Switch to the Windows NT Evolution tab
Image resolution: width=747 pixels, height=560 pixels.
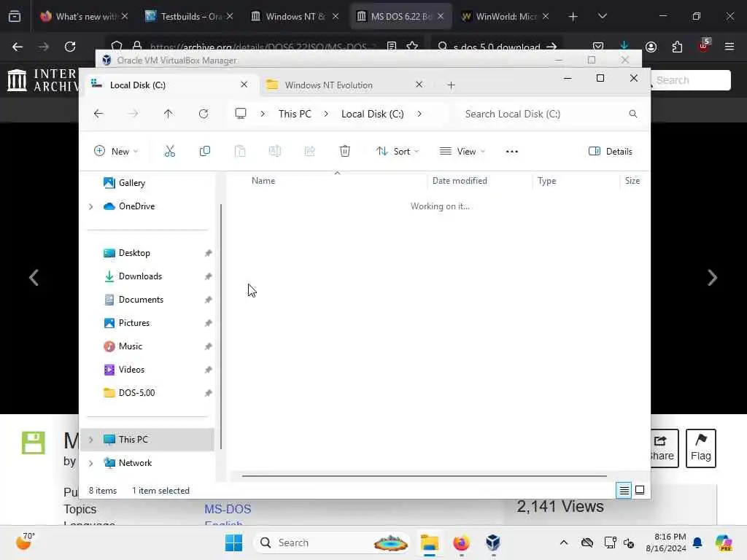pyautogui.click(x=345, y=85)
